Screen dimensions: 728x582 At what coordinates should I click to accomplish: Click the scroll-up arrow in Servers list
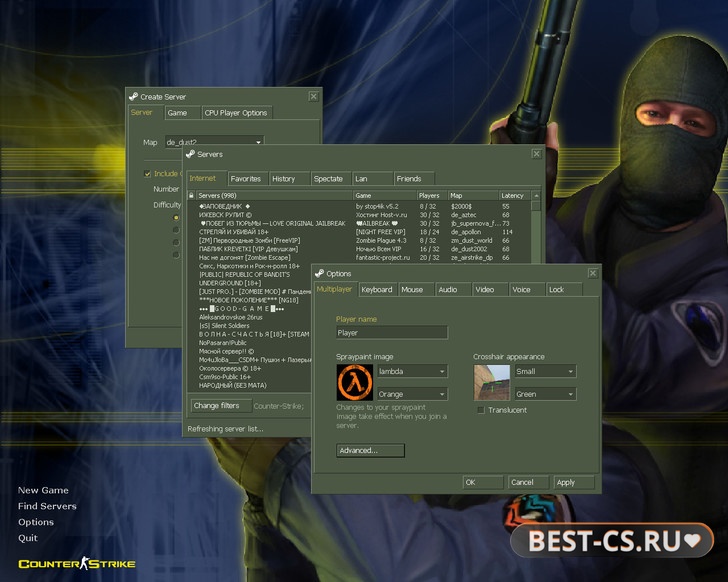536,195
